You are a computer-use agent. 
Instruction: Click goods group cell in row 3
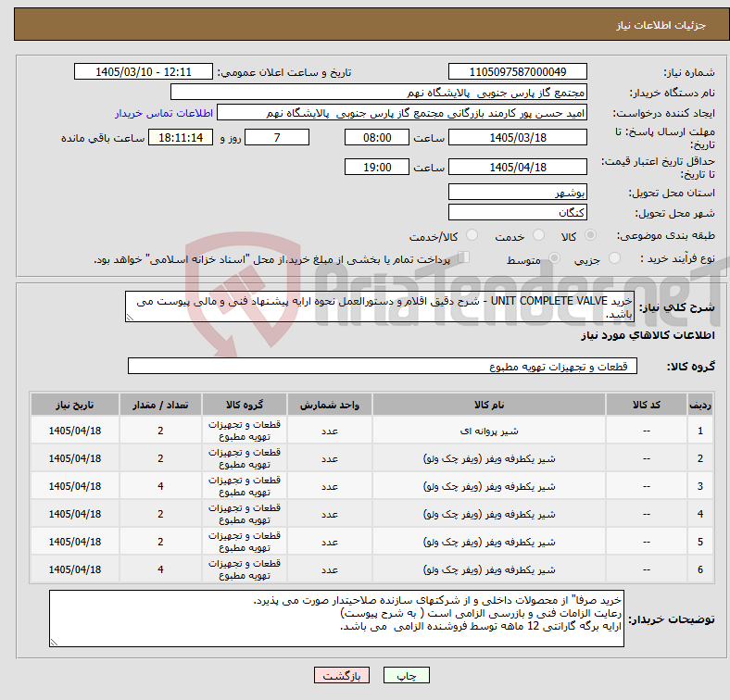(245, 486)
